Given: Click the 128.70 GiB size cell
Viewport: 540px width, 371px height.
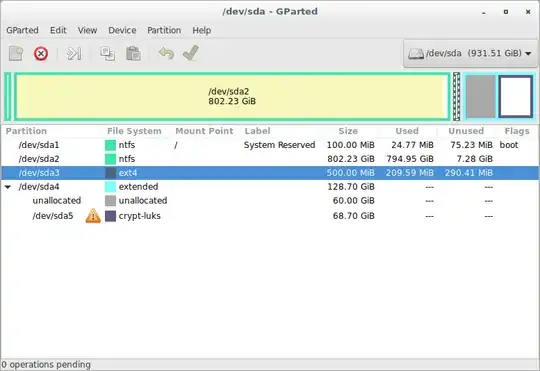Looking at the screenshot, I should 351,187.
